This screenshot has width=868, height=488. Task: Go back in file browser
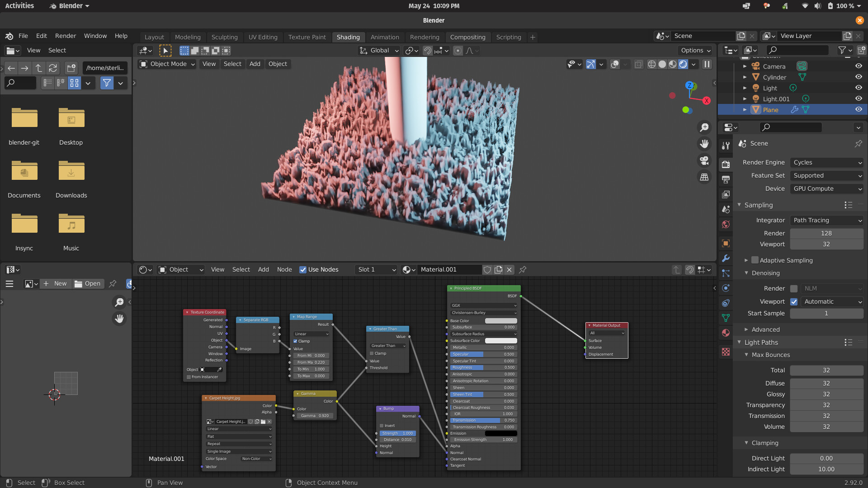pos(11,68)
